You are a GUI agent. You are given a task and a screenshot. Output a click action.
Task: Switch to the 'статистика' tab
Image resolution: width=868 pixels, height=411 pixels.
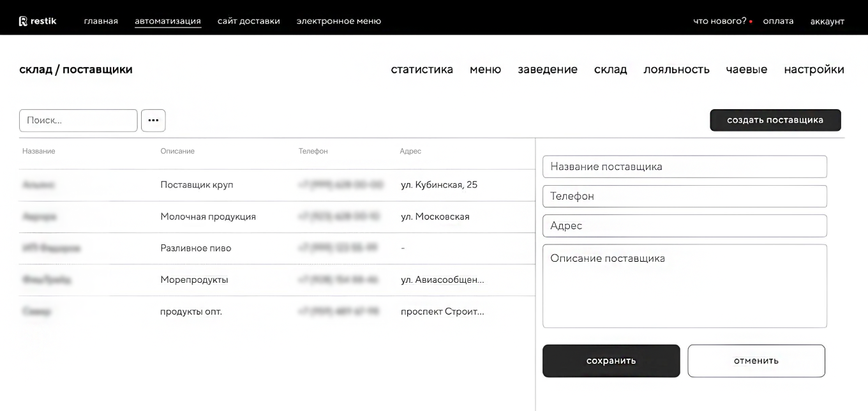(422, 70)
